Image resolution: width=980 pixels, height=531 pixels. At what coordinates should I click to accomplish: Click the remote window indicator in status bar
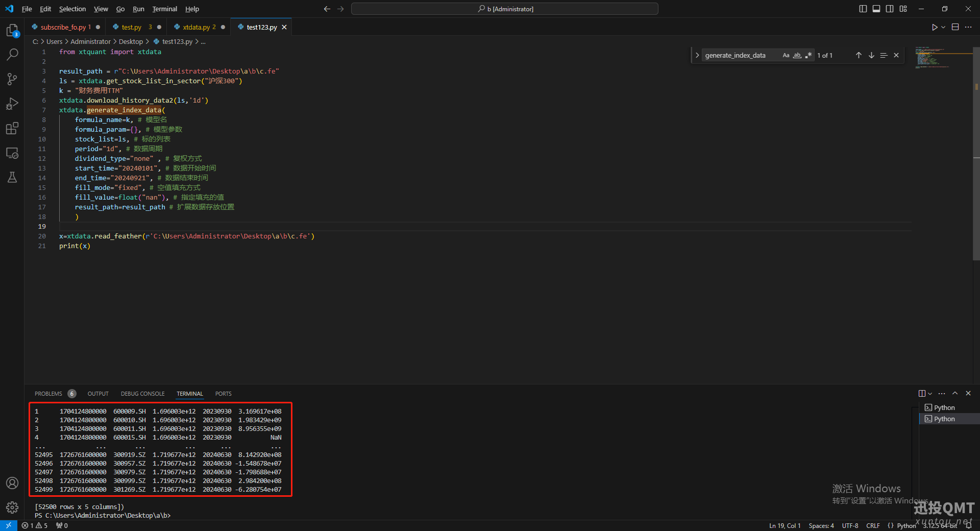[9, 525]
